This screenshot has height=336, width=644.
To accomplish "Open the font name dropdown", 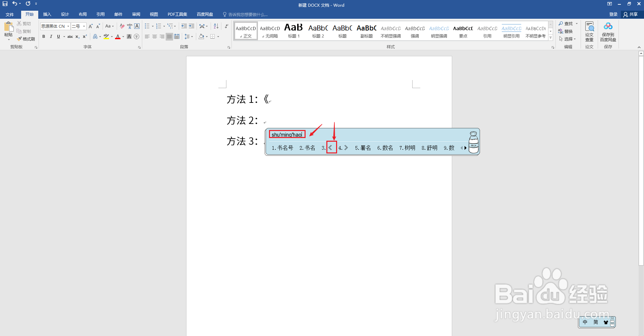I will pyautogui.click(x=68, y=26).
